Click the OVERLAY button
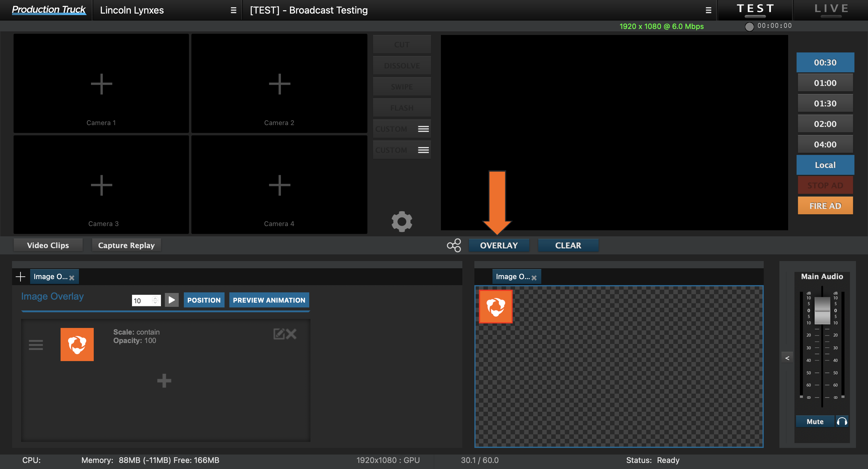Screen dimensions: 868x469 pos(499,245)
